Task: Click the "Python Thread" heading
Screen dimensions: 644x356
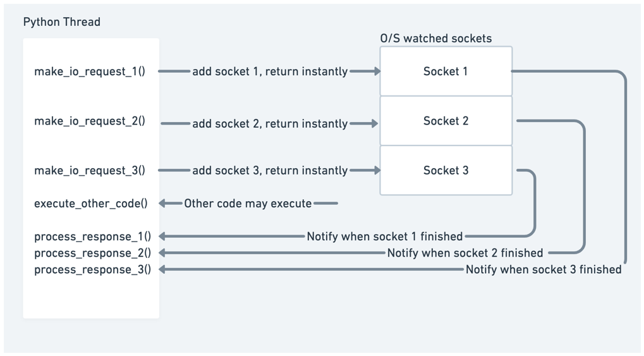Action: [x=62, y=22]
